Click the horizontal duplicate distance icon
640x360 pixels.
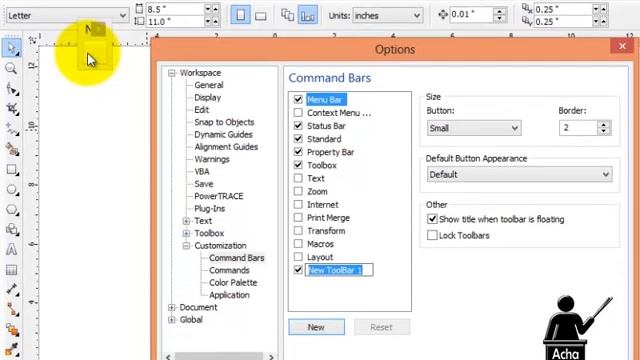click(527, 8)
